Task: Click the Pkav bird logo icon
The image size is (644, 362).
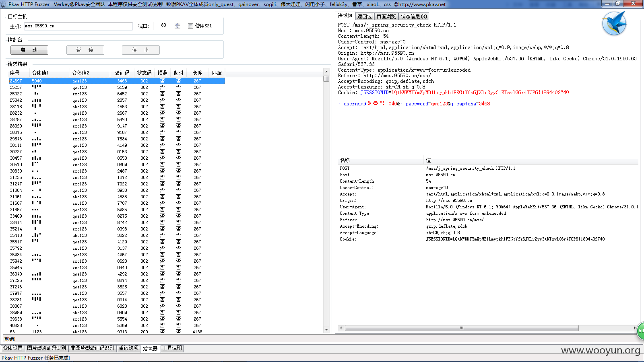Action: (615, 23)
